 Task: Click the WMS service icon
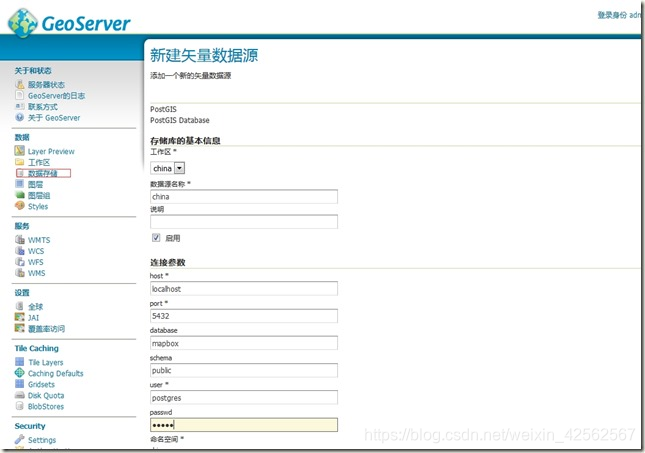click(x=19, y=272)
